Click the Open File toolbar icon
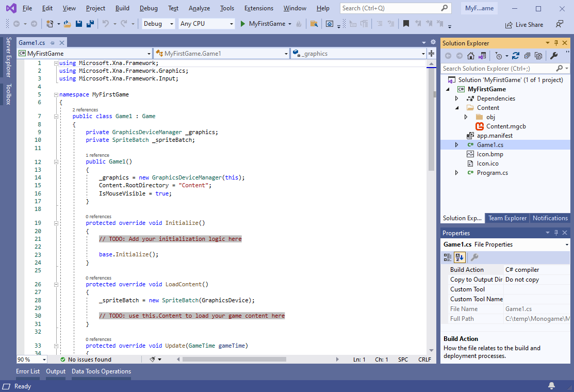Screen dimensions: 574x392 [x=68, y=24]
